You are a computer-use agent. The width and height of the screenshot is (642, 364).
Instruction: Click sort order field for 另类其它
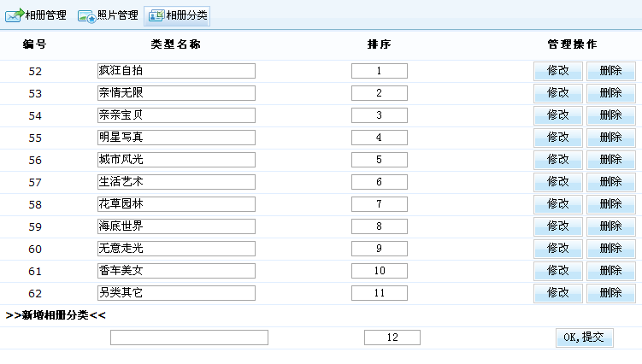point(380,293)
